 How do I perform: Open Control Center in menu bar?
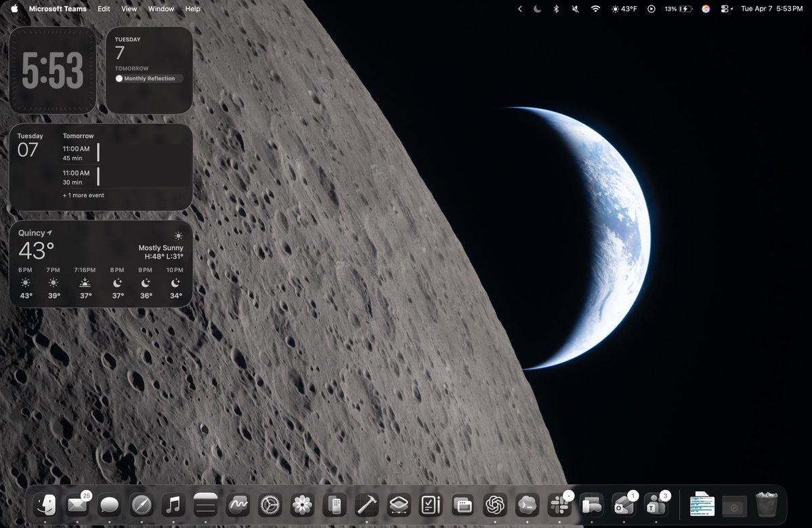pos(726,9)
